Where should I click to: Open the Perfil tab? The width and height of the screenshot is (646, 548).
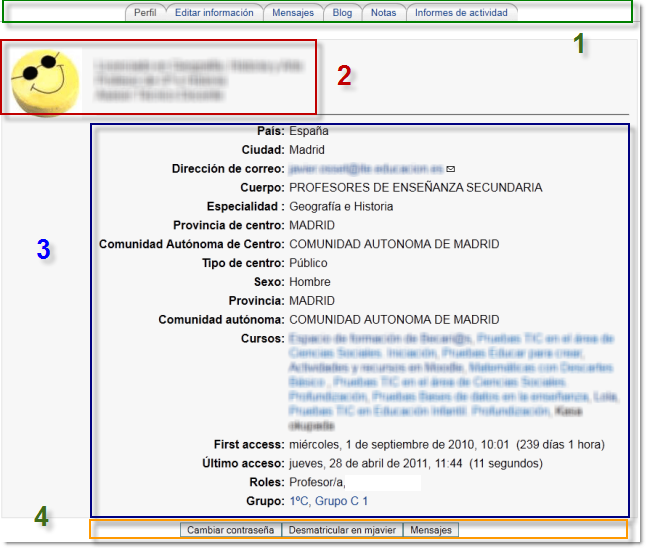pyautogui.click(x=145, y=13)
